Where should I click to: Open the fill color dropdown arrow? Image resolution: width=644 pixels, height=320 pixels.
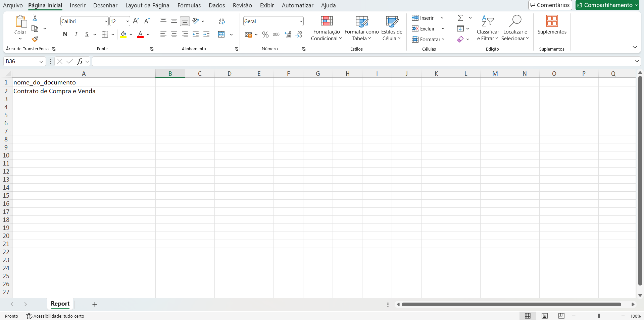coord(131,35)
